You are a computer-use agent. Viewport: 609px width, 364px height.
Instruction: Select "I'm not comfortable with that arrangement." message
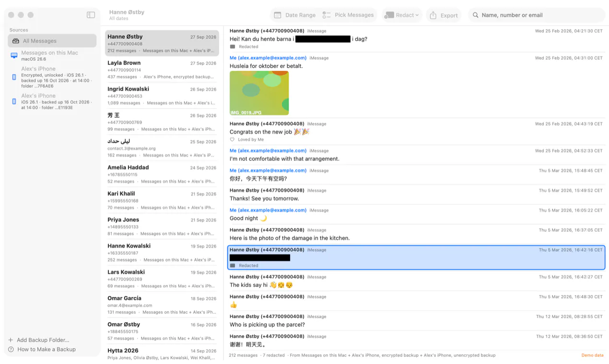click(416, 155)
